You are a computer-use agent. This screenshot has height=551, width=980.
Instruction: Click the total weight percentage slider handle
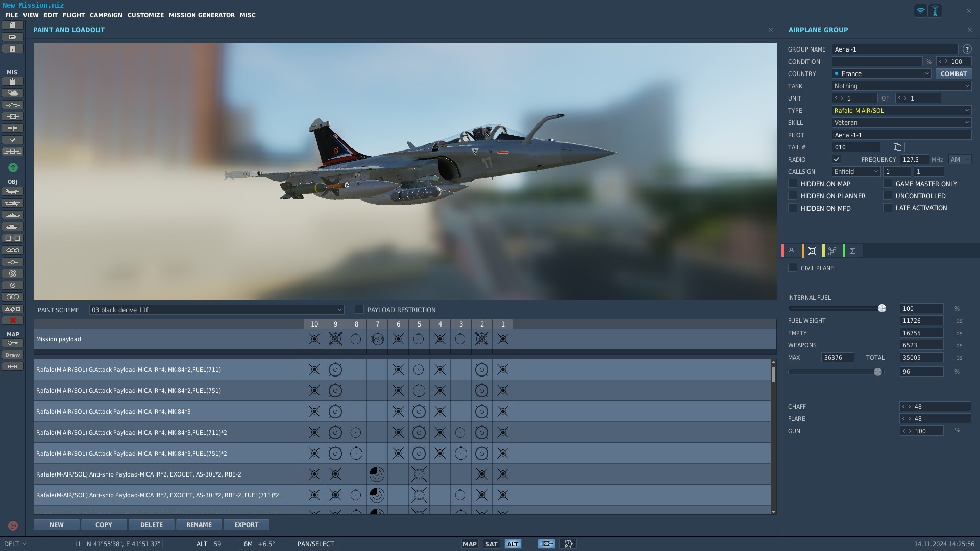click(x=877, y=372)
